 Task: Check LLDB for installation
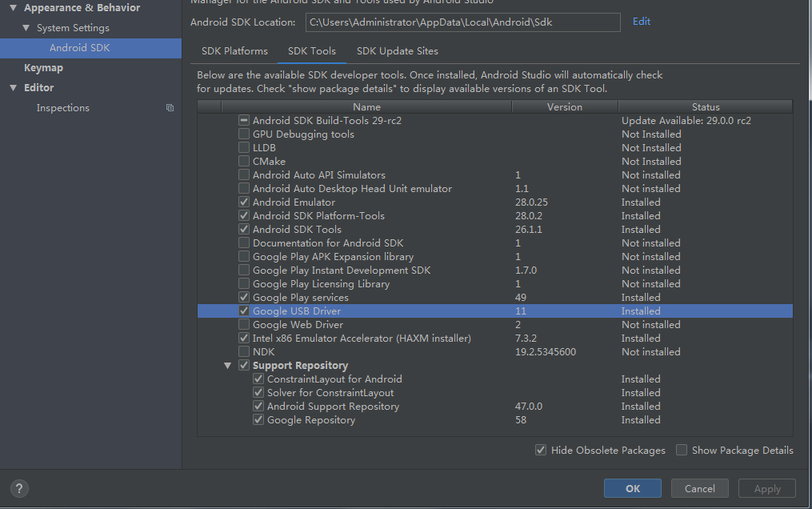coord(244,147)
